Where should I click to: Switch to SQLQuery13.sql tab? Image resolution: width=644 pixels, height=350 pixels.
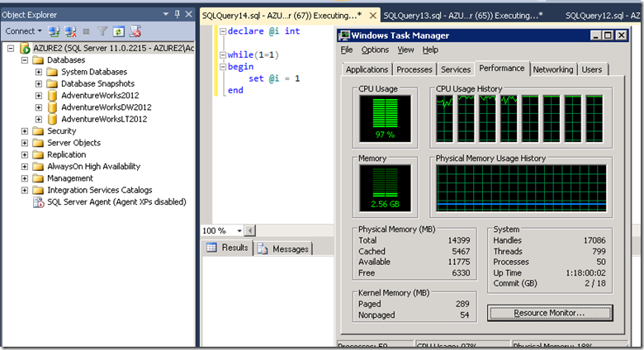tap(463, 16)
